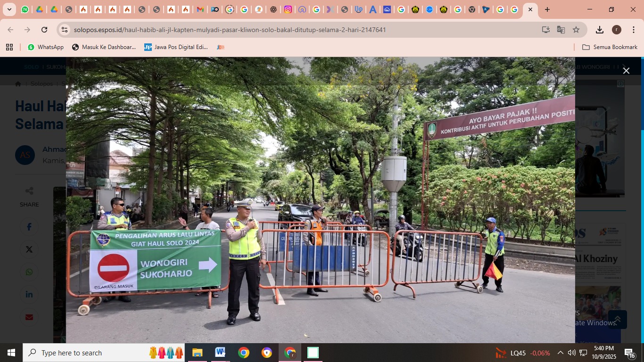644x362 pixels.
Task: Open File Explorer from taskbar
Action: [197, 353]
